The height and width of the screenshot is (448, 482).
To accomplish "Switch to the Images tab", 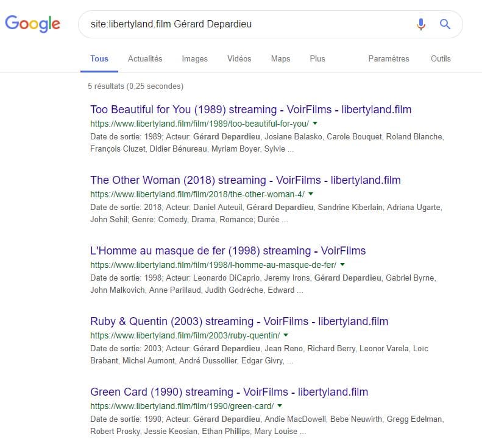I will click(x=194, y=58).
